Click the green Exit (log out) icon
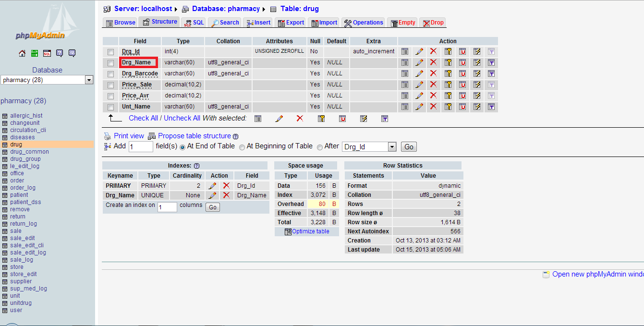The image size is (644, 326). (35, 53)
